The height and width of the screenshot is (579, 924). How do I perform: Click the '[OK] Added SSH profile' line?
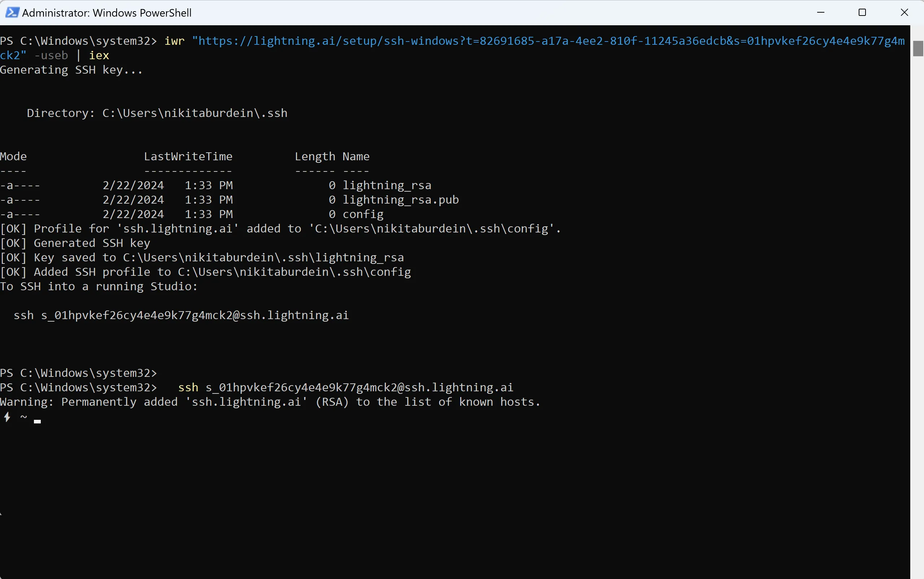pyautogui.click(x=205, y=272)
